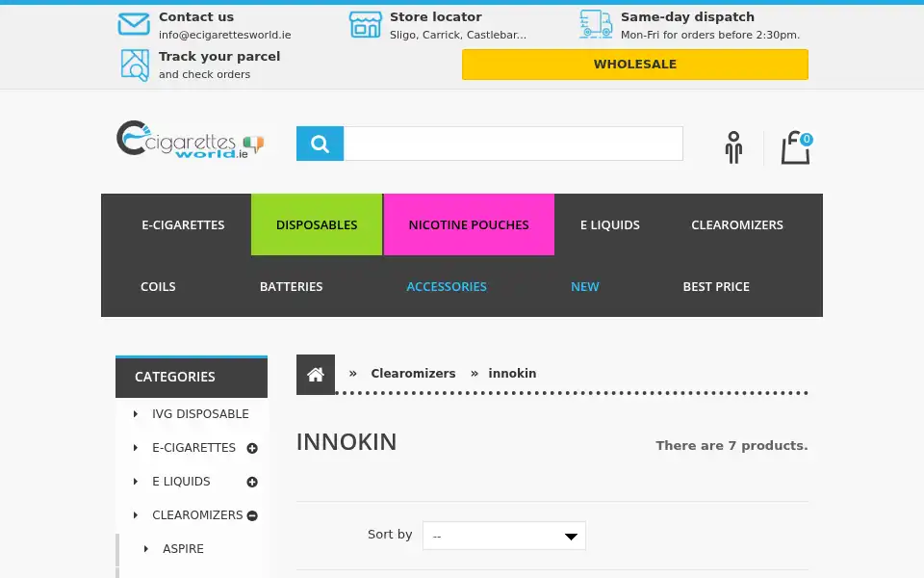Open COILS in main menu
The image size is (924, 578).
(158, 287)
